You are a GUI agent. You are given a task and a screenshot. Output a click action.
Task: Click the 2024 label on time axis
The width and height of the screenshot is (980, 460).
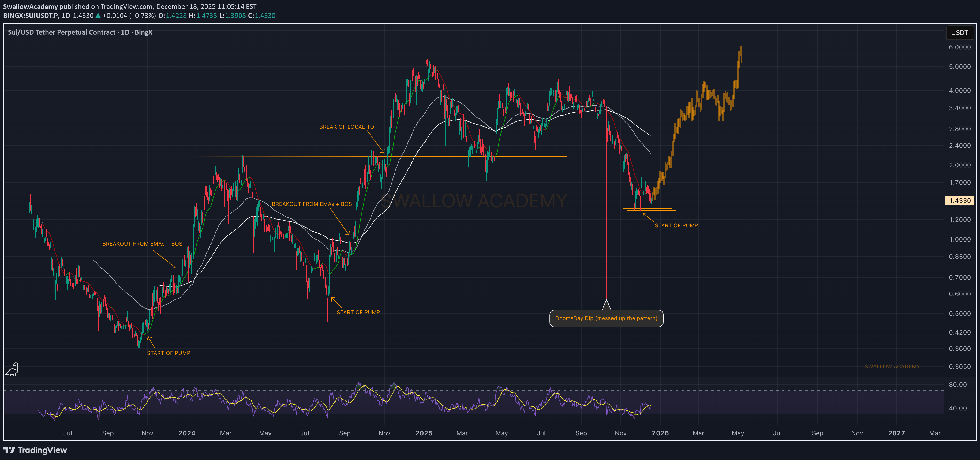click(187, 433)
